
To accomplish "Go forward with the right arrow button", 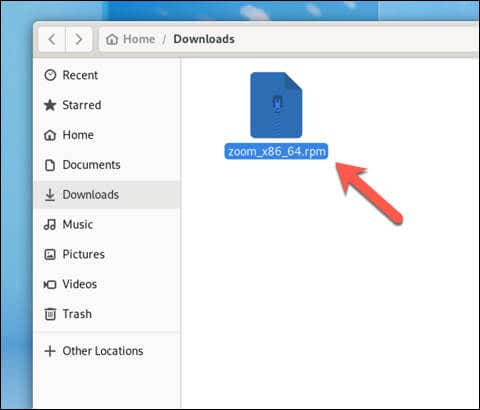I will coord(79,39).
